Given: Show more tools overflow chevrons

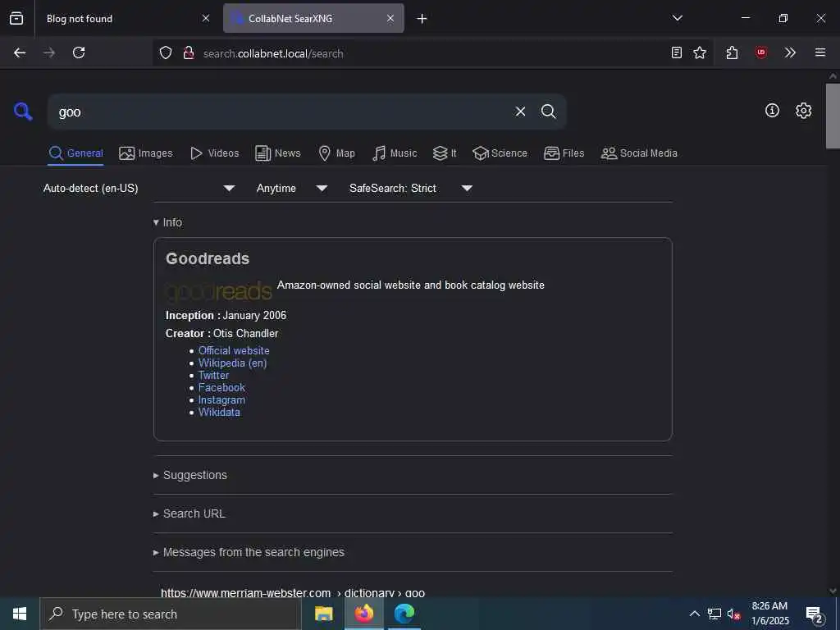Looking at the screenshot, I should click(x=790, y=52).
